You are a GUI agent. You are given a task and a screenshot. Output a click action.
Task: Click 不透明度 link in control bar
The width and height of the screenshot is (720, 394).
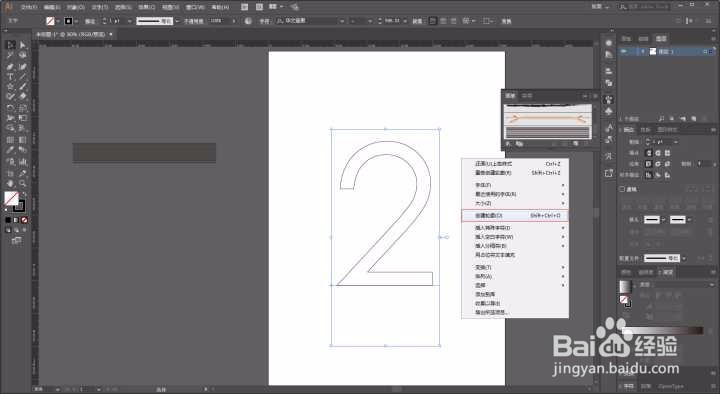coord(194,21)
